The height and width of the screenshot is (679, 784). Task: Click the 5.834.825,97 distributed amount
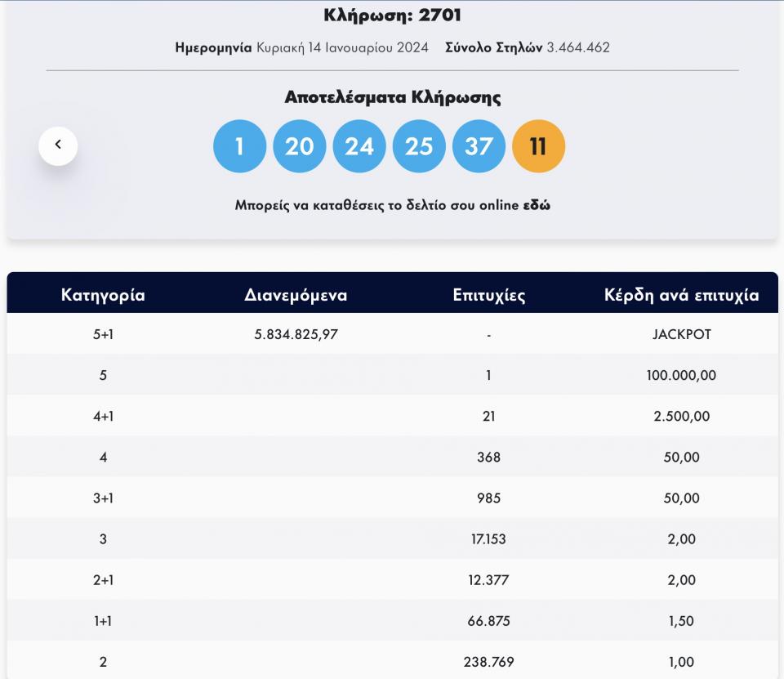point(296,334)
